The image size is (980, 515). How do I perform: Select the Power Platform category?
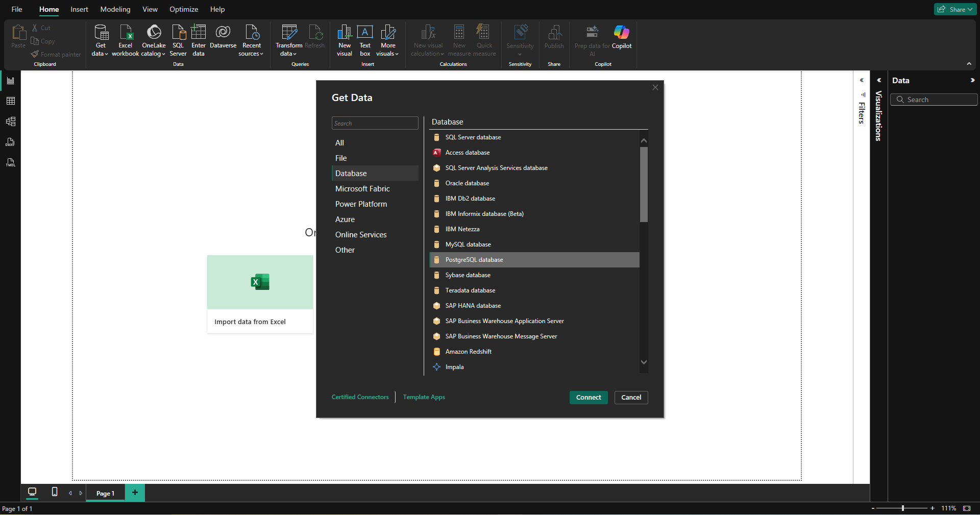tap(375, 204)
